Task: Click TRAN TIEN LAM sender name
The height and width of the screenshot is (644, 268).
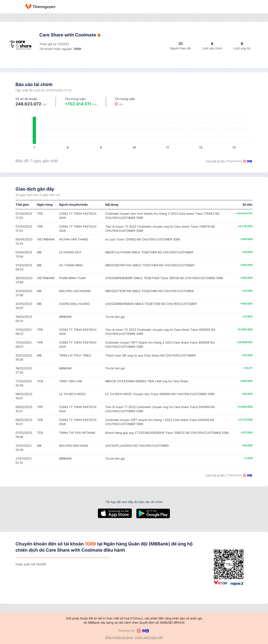Action: (71, 381)
